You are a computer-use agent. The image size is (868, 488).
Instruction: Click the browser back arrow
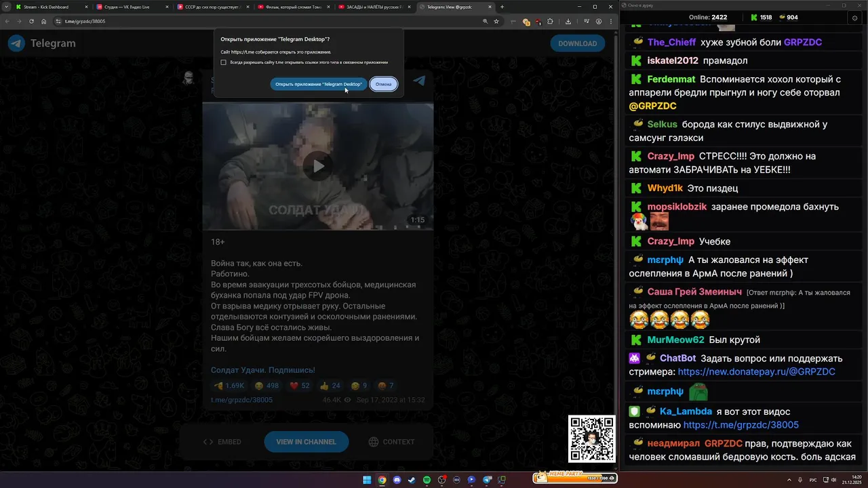pos(7,21)
